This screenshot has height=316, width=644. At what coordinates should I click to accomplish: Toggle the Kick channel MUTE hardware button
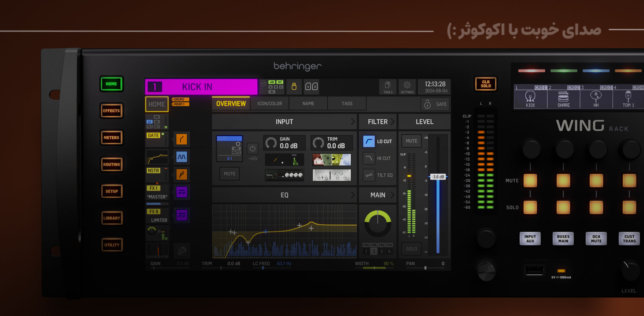(530, 181)
